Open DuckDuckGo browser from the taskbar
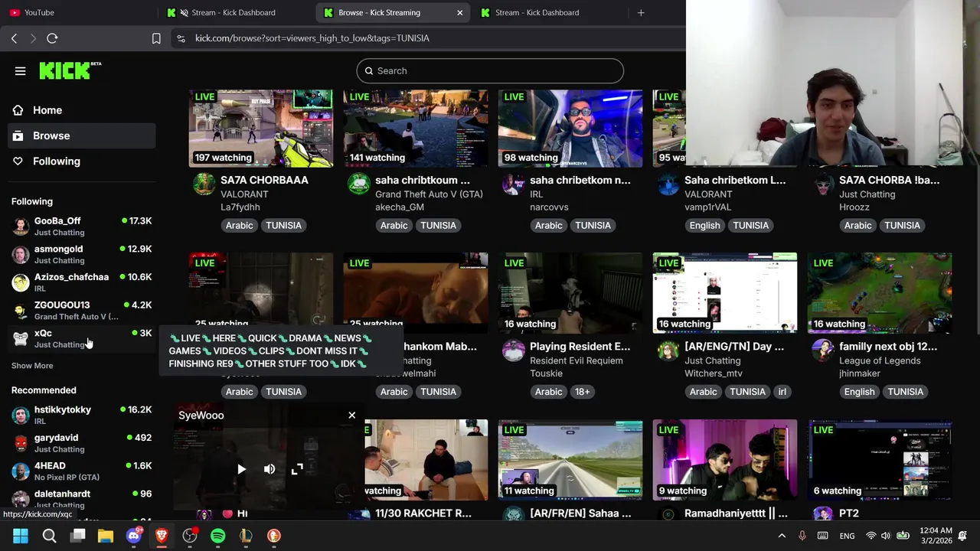The height and width of the screenshot is (551, 980). point(274,536)
